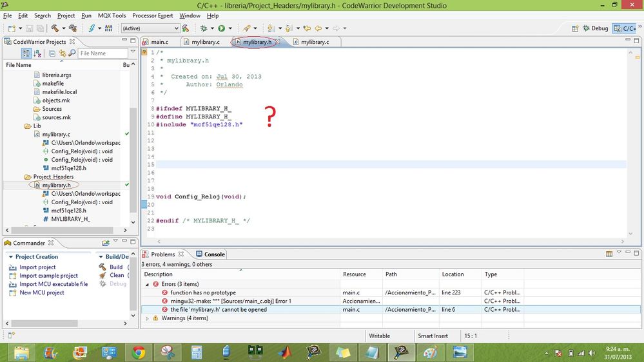
Task: Expand the Warnings (4 items) group
Action: 147,318
